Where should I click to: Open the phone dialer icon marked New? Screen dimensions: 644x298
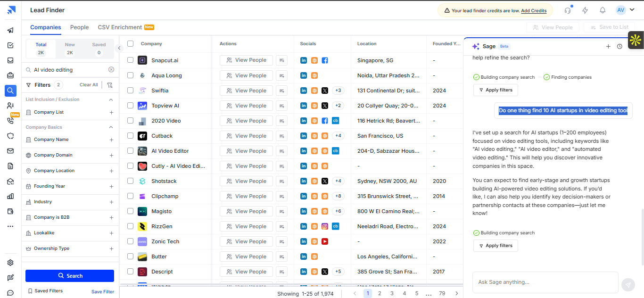pyautogui.click(x=10, y=121)
